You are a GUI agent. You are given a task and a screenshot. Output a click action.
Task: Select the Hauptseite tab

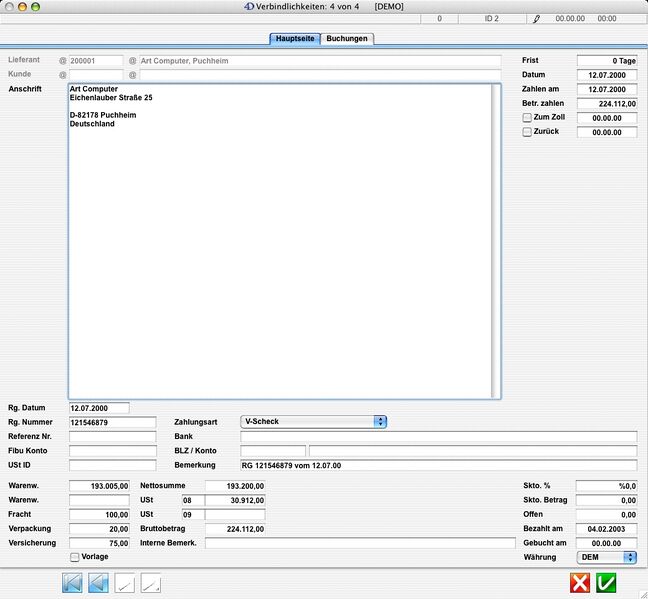point(295,39)
